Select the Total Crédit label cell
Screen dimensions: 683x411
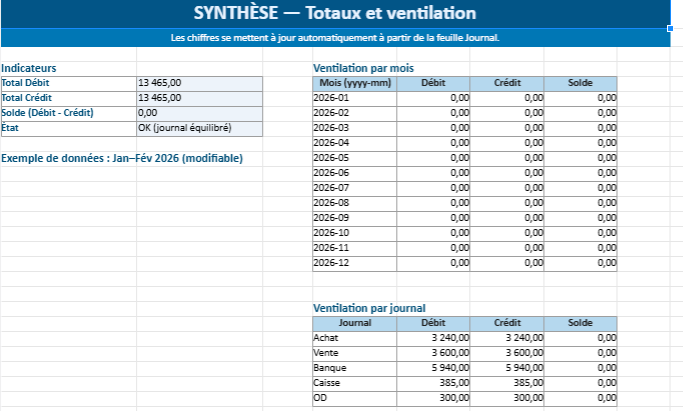68,98
